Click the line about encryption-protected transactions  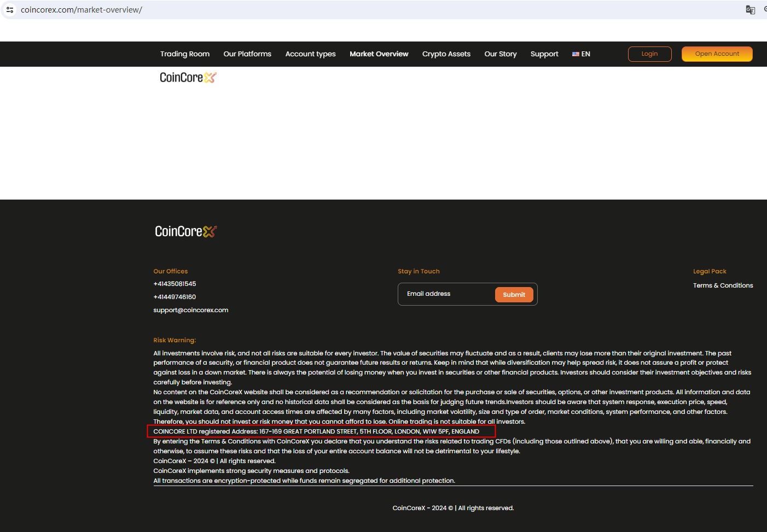(304, 481)
